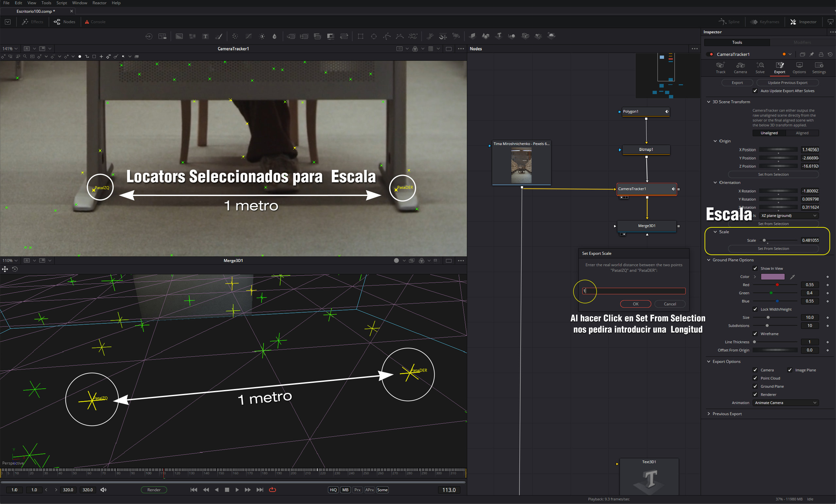836x504 pixels.
Task: Click the Scale slider handle
Action: pyautogui.click(x=764, y=240)
